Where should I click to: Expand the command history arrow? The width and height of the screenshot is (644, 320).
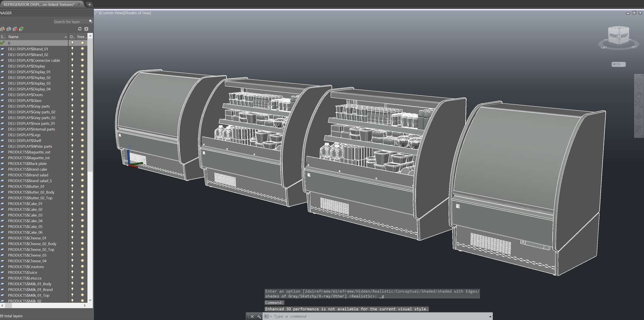490,316
